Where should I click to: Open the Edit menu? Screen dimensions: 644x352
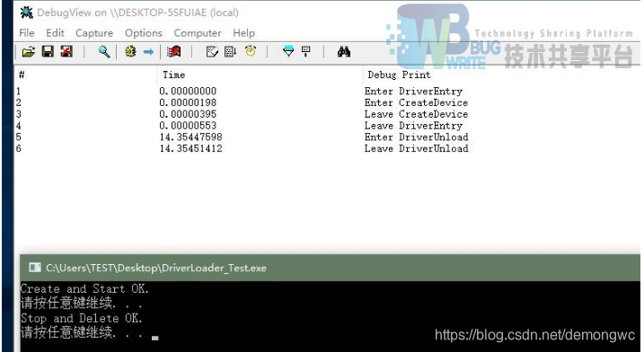point(55,33)
